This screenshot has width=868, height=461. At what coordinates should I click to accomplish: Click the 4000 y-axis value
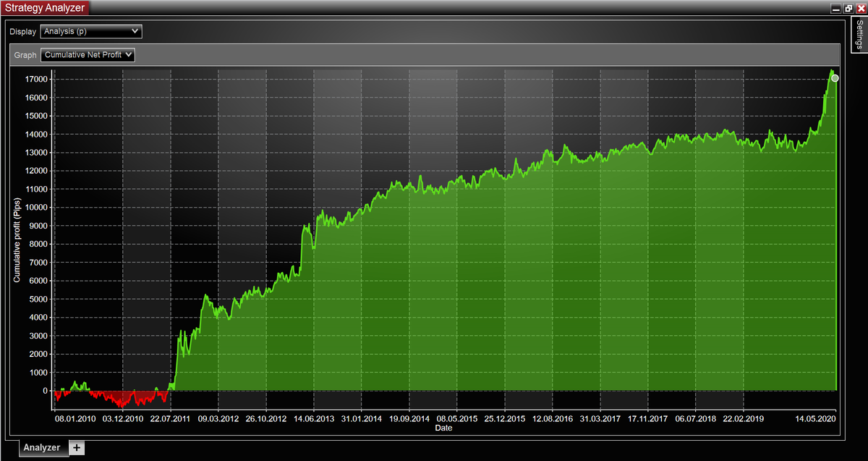(38, 318)
